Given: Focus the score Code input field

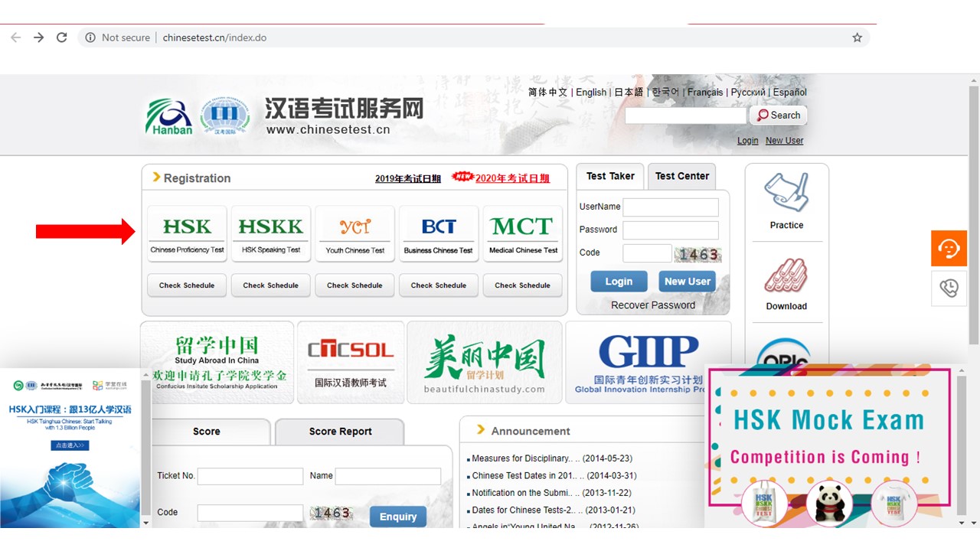Looking at the screenshot, I should [x=250, y=513].
